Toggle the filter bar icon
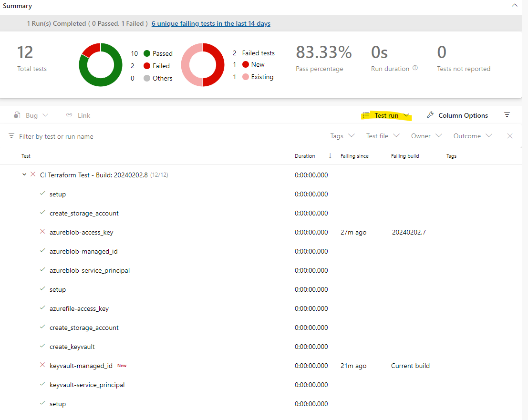 coord(507,115)
